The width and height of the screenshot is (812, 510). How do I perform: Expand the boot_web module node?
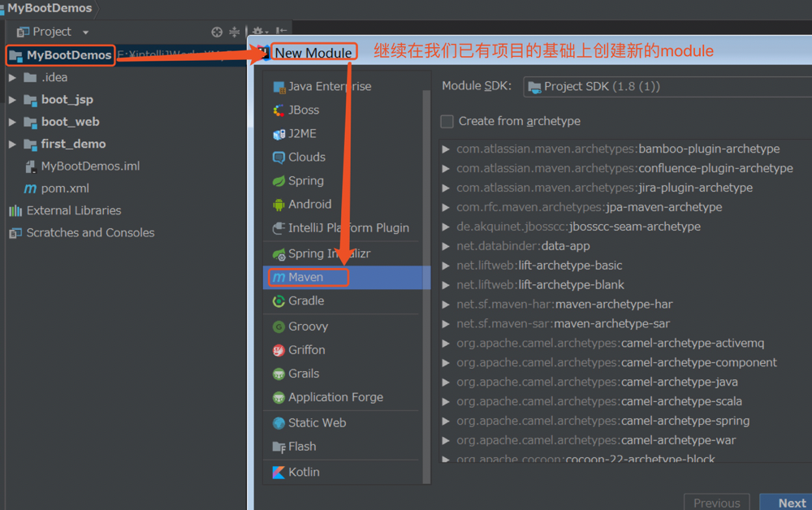pos(12,122)
